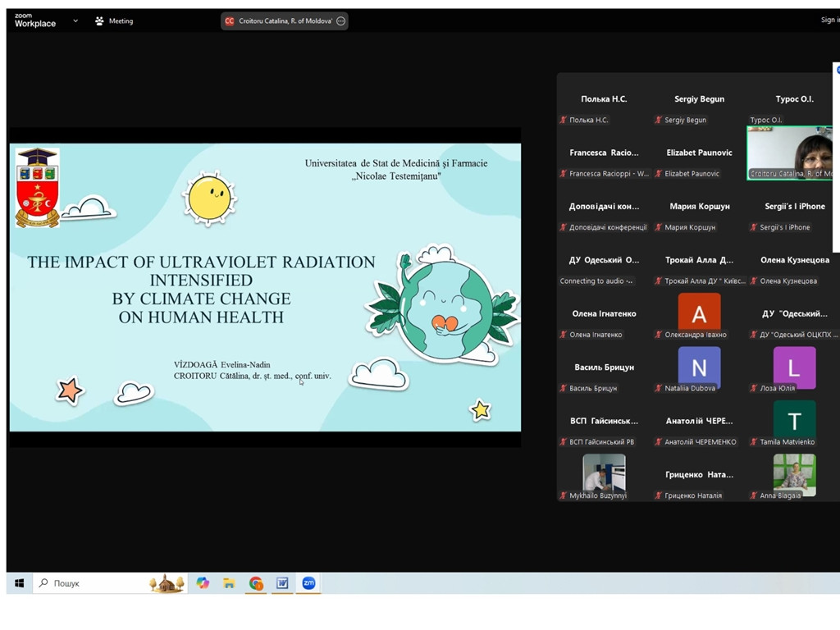Open the Windows Start menu
840x630 pixels.
click(20, 583)
